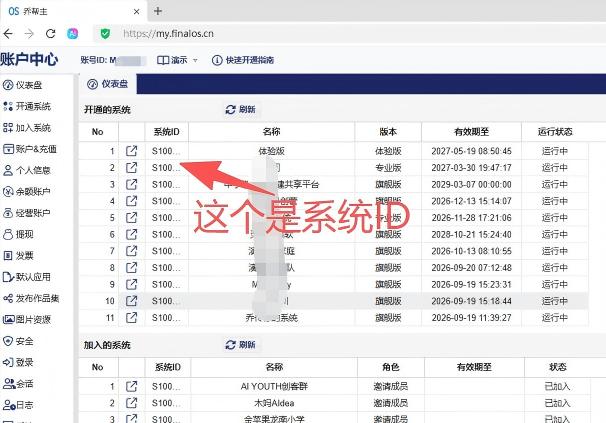The image size is (606, 423).
Task: Select the 仪表盘 page tab
Action: 108,84
